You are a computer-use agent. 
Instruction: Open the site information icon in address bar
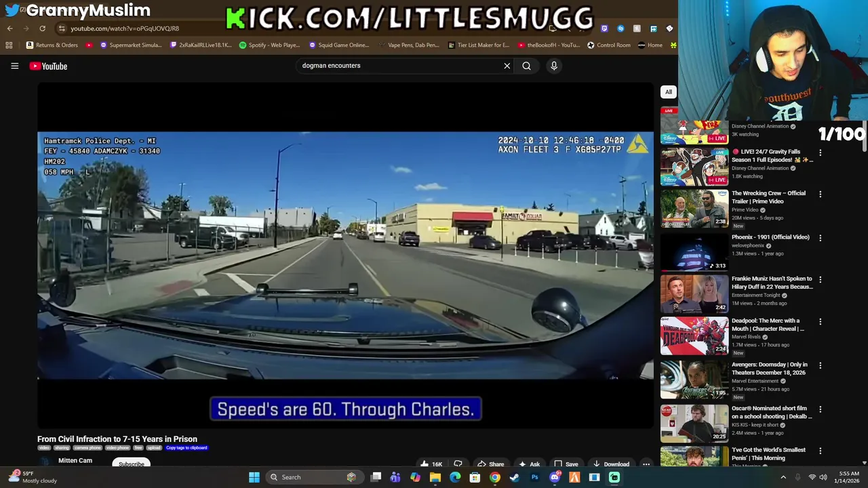62,28
